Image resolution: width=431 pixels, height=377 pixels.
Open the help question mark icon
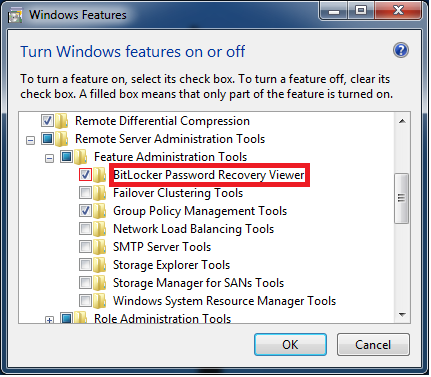401,51
